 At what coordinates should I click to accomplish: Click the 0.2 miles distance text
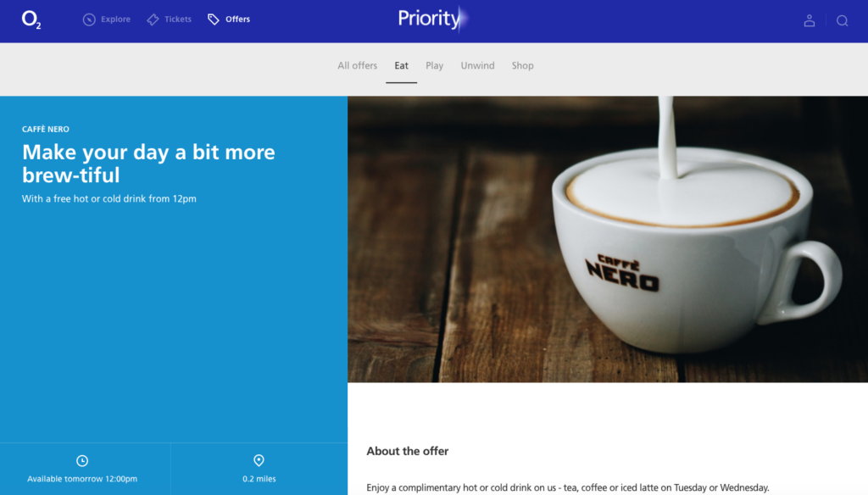(x=259, y=479)
